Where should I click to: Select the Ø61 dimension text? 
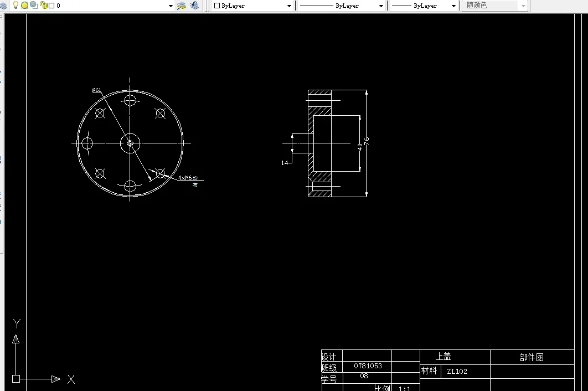click(96, 90)
